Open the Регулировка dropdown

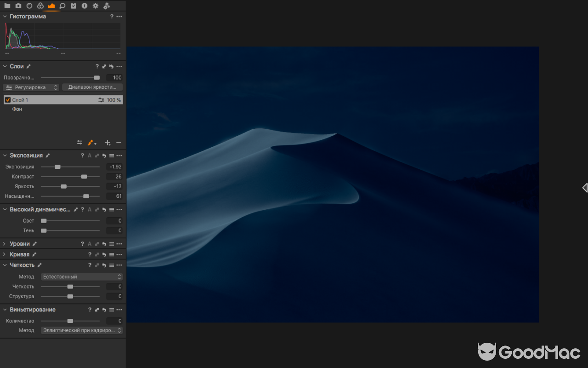point(31,87)
